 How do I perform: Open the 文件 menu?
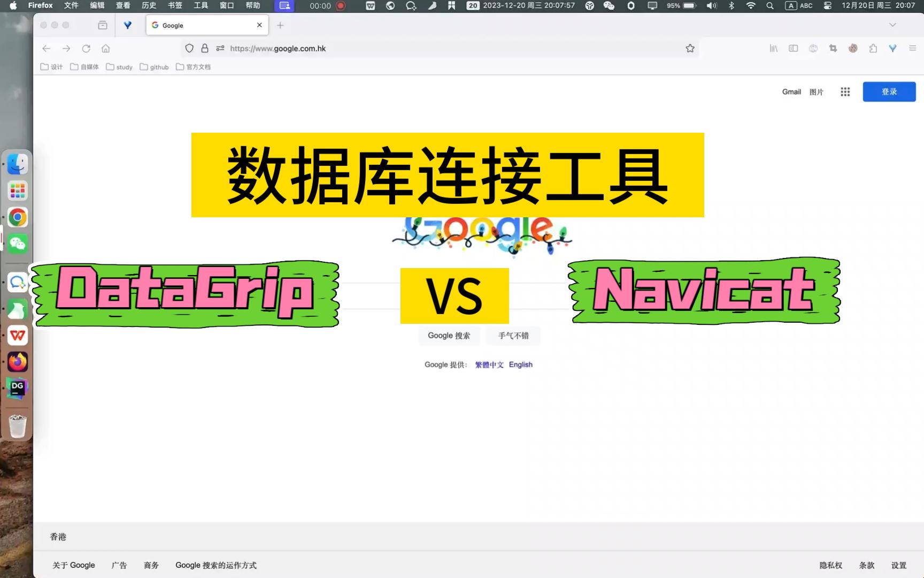point(71,5)
